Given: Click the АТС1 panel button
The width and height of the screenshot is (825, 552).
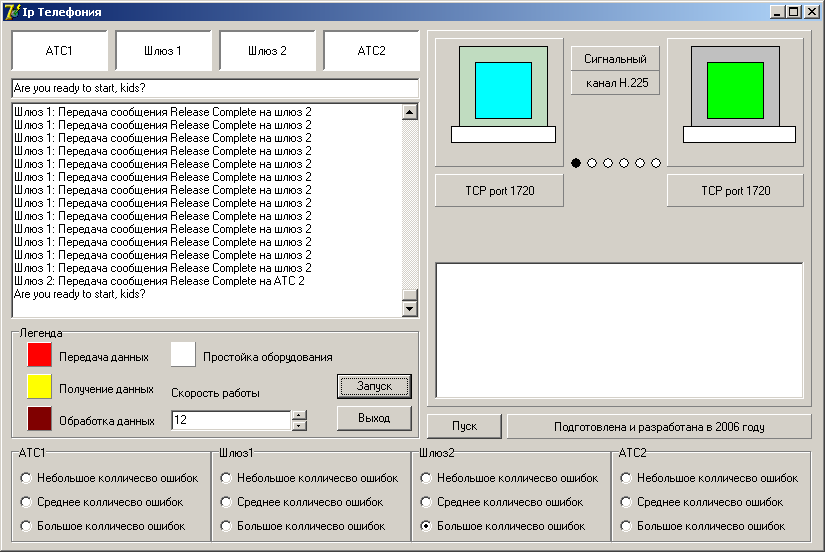Looking at the screenshot, I should pyautogui.click(x=59, y=51).
